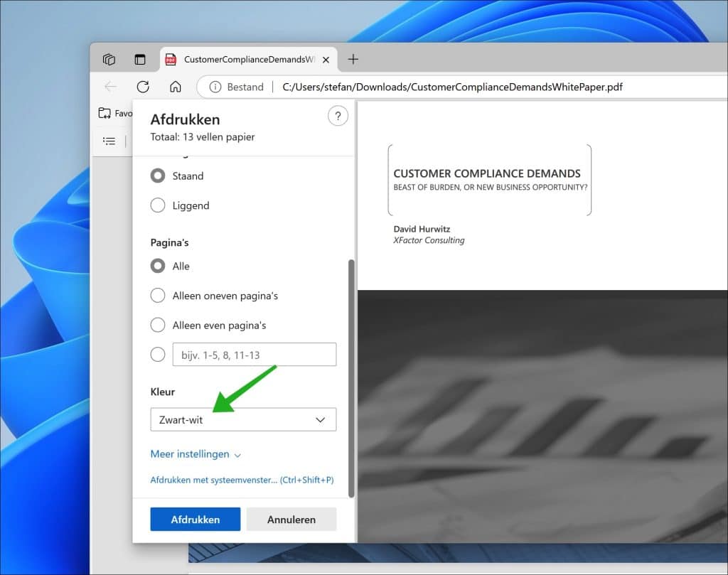Click the page range input field
The height and width of the screenshot is (575, 728).
point(255,355)
